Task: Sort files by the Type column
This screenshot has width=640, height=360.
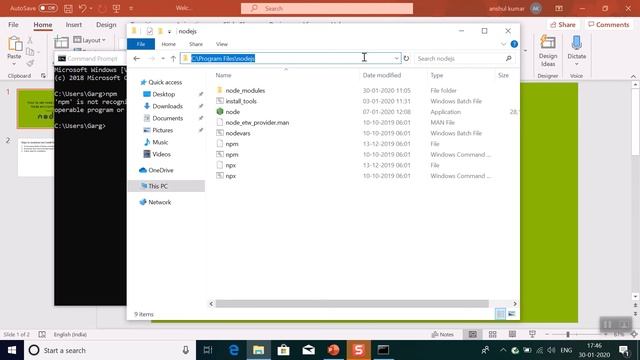Action: pyautogui.click(x=436, y=76)
